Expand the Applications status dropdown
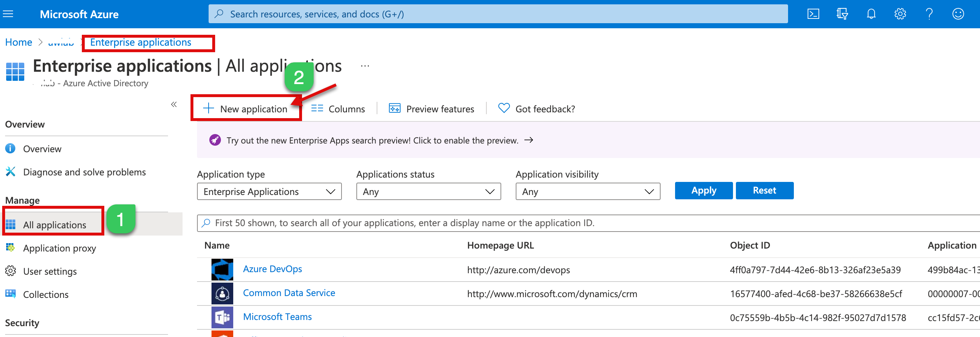Image resolution: width=980 pixels, height=337 pixels. [x=428, y=192]
